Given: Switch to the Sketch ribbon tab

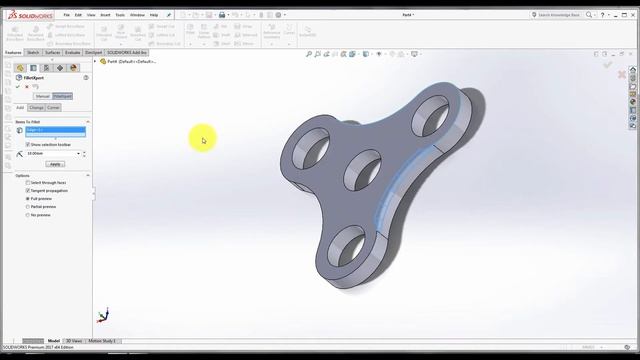Looking at the screenshot, I should (x=33, y=53).
